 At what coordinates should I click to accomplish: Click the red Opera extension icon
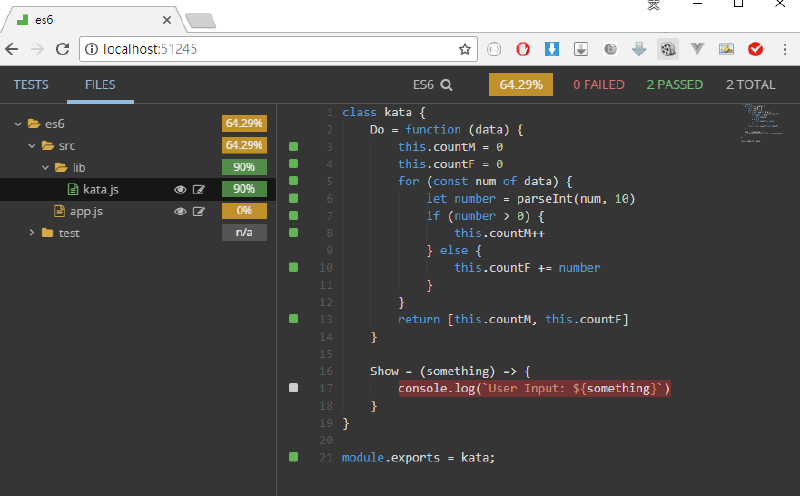click(522, 48)
